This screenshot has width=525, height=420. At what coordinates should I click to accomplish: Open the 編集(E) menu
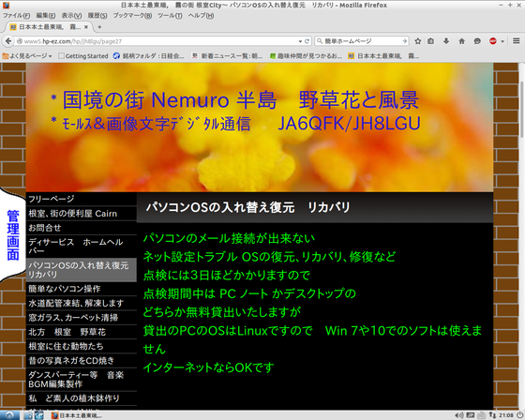[x=46, y=15]
